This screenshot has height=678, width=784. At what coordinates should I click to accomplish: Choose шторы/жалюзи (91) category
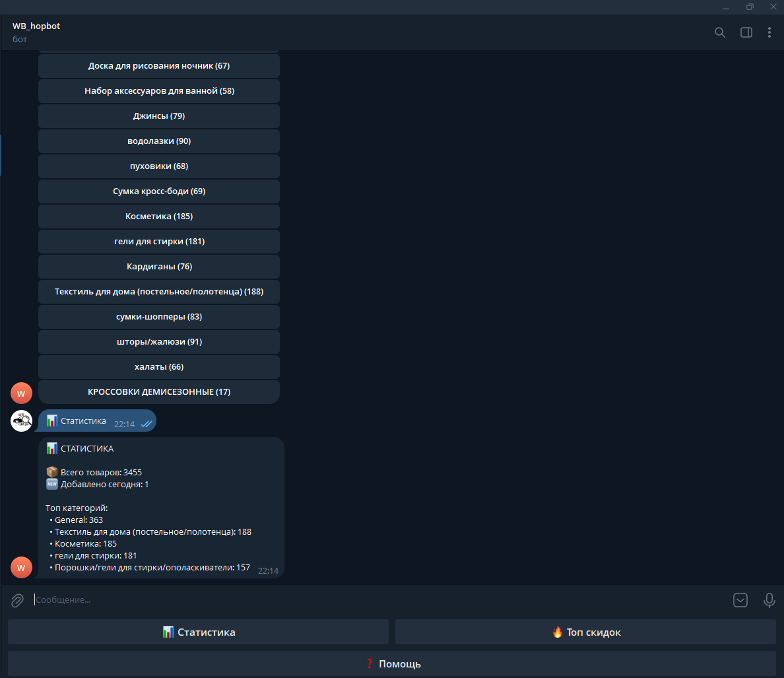(x=159, y=341)
